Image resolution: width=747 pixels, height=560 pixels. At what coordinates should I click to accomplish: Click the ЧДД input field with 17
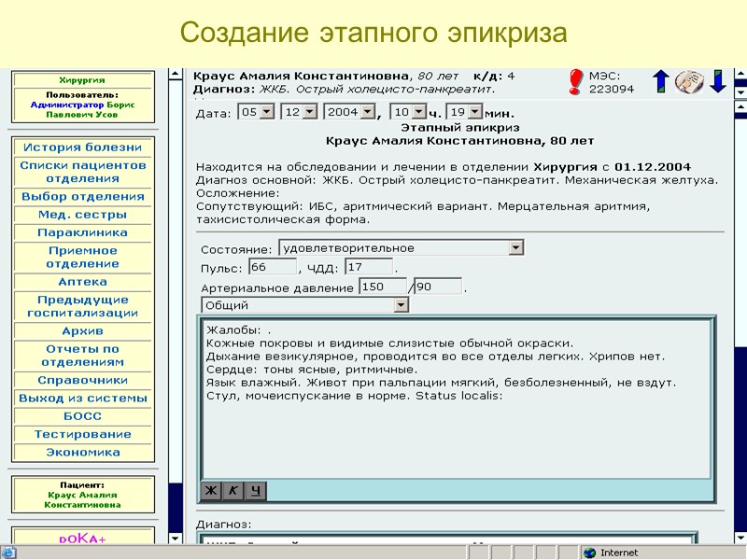[x=369, y=267]
